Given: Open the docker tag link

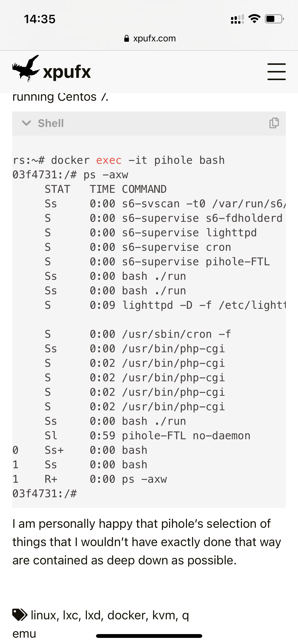Looking at the screenshot, I should pos(126,615).
